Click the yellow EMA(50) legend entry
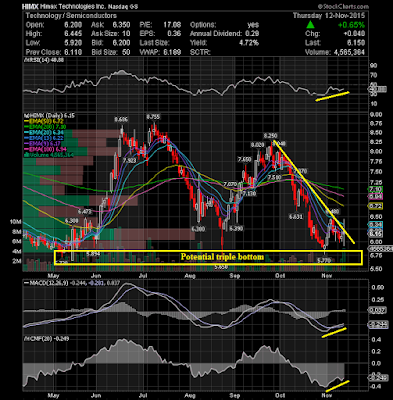Screen dimensions: 393x400 click(x=45, y=121)
